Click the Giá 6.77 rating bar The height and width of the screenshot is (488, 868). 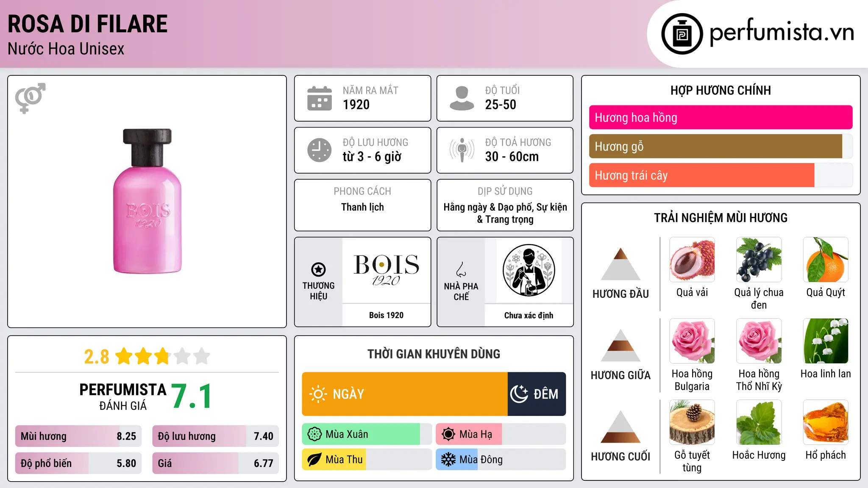click(x=215, y=463)
